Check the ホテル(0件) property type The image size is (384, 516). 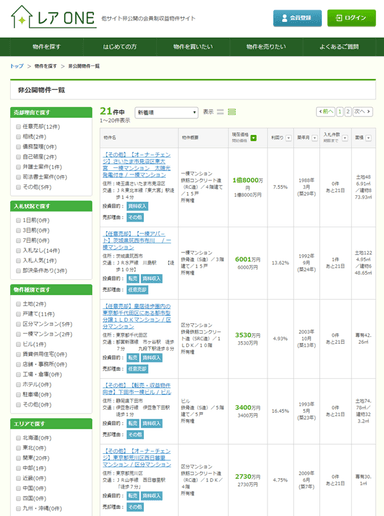pos(18,385)
